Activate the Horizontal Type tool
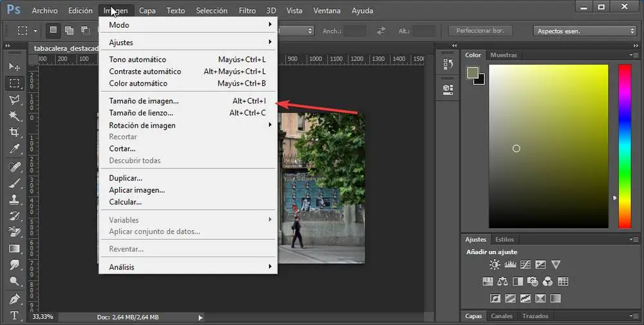 point(14,315)
